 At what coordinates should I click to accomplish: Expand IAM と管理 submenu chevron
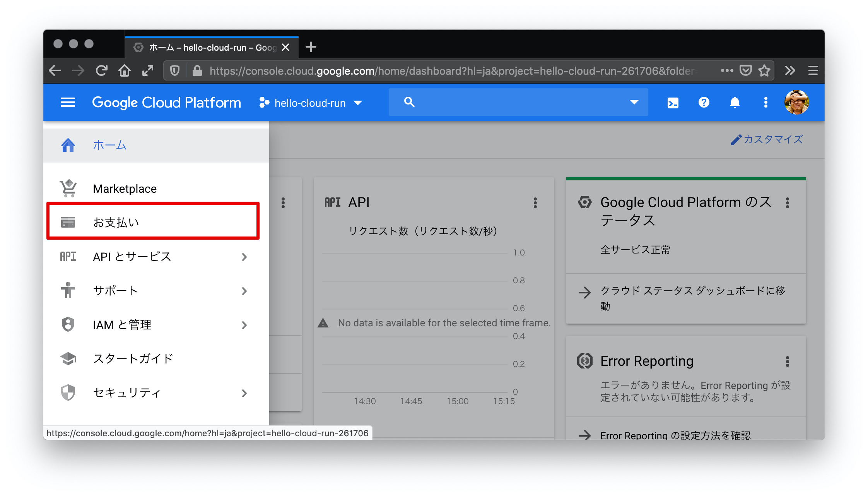pos(244,325)
